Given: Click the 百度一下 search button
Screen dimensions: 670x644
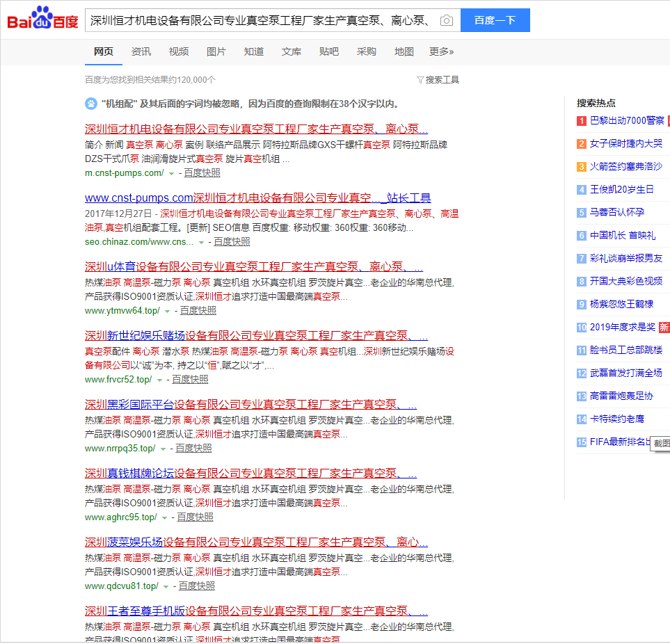Looking at the screenshot, I should 495,20.
